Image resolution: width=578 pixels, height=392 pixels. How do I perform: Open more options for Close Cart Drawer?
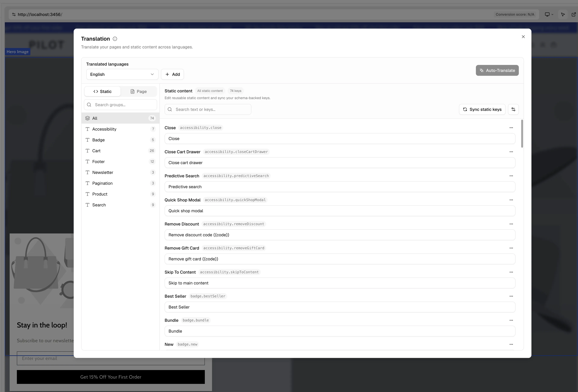click(x=511, y=152)
